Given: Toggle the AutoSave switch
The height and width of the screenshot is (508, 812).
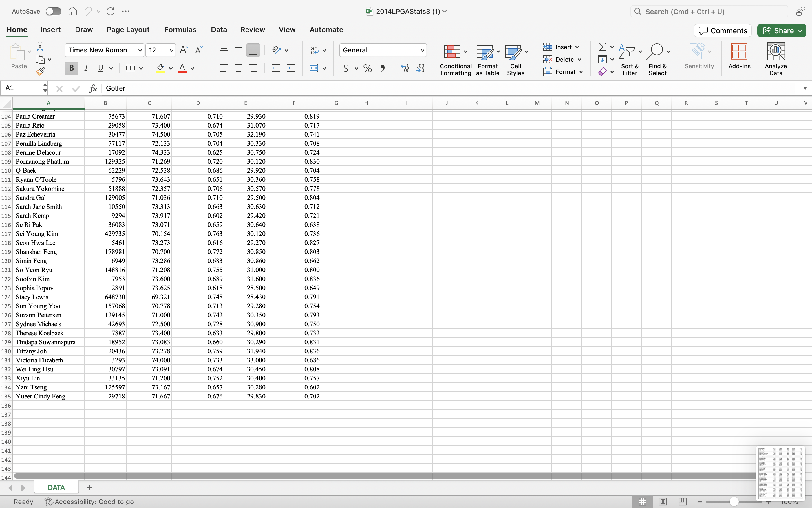Looking at the screenshot, I should pos(53,11).
